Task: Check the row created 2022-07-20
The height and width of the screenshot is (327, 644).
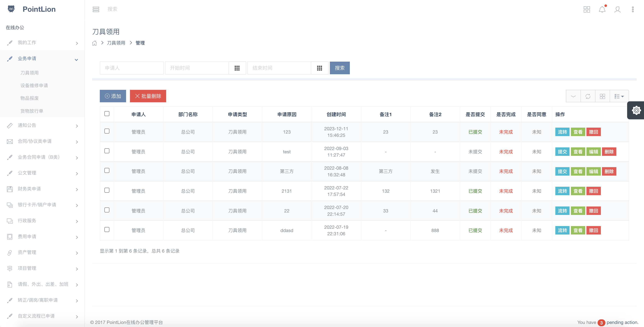Action: (x=107, y=210)
